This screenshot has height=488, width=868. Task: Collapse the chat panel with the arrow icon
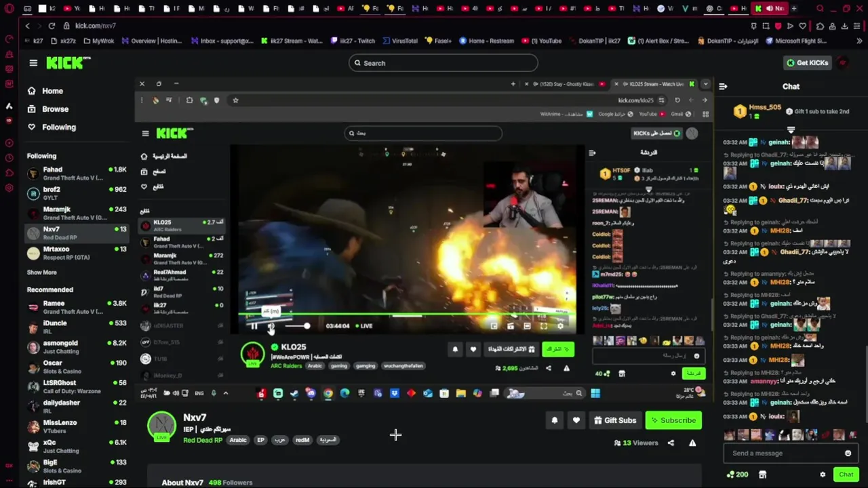[x=723, y=86]
